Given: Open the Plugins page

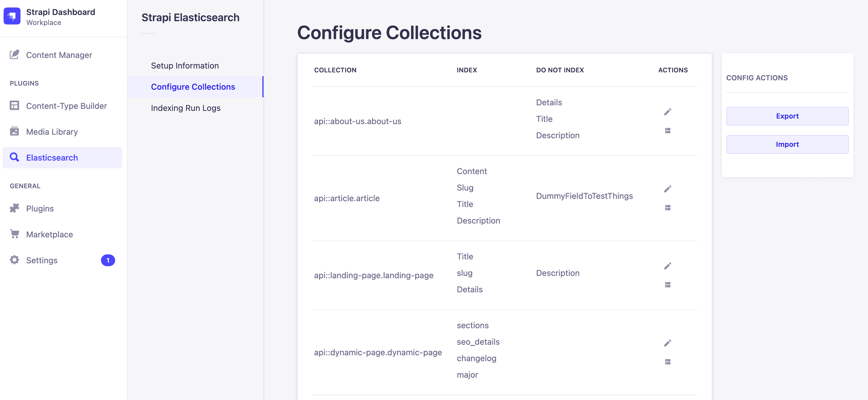Looking at the screenshot, I should [x=40, y=209].
